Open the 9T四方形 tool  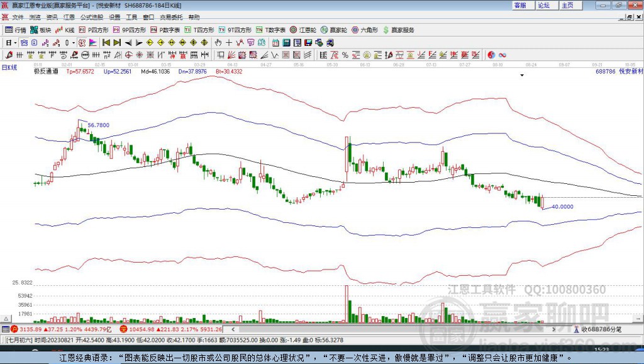(235, 30)
